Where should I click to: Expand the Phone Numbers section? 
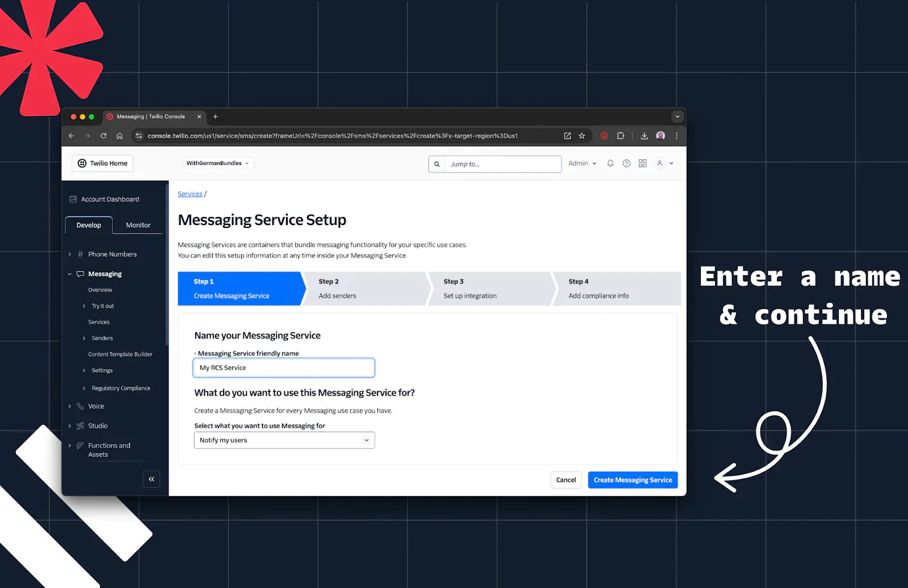[x=70, y=255]
